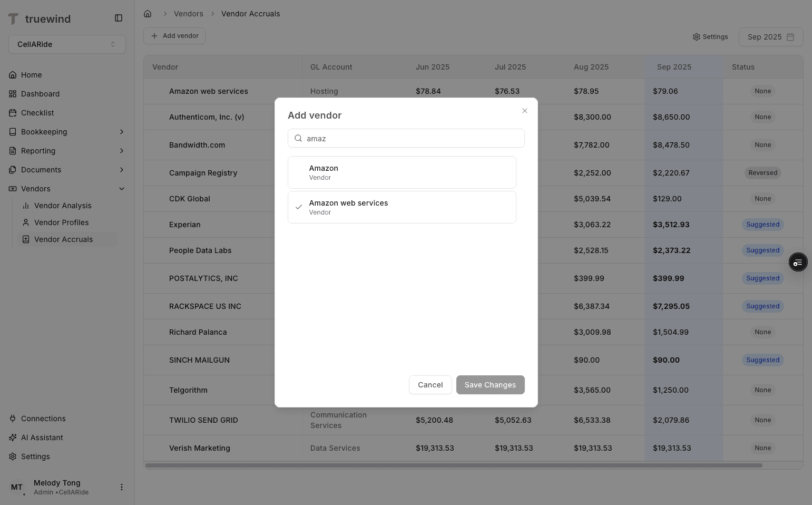Click the Reporting document icon
Viewport: 812px width, 505px height.
click(13, 151)
